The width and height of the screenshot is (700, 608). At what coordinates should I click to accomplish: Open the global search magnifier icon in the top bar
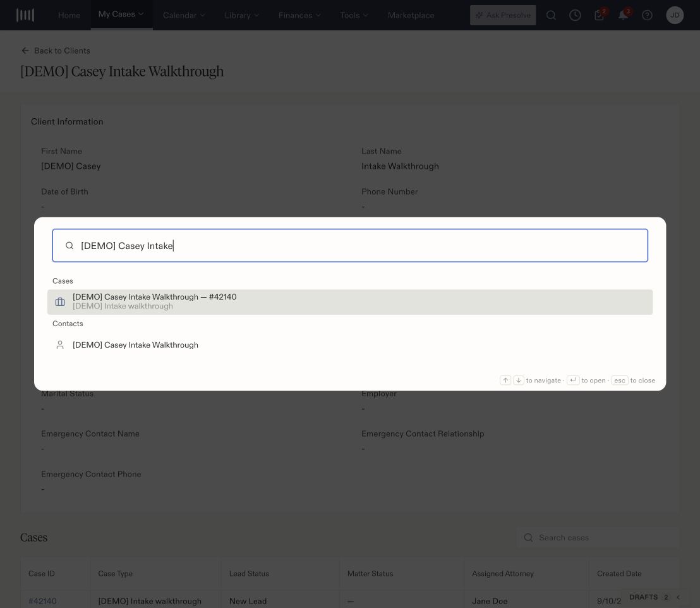click(551, 15)
